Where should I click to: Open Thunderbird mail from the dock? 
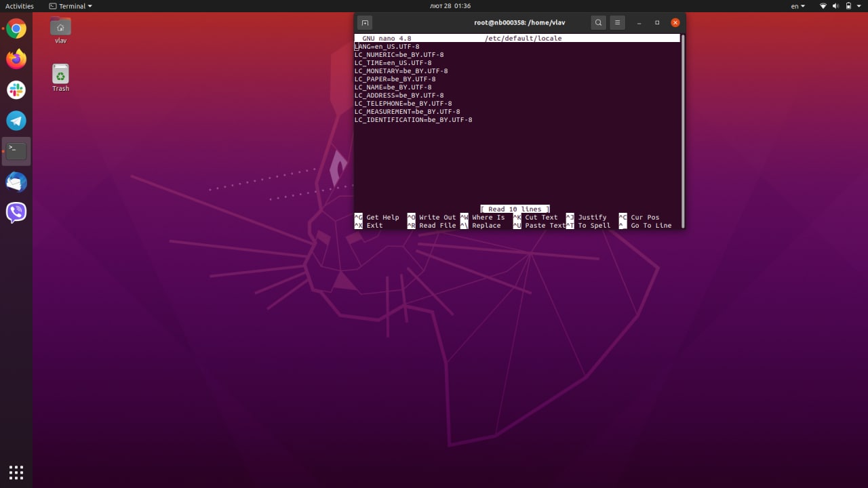point(16,182)
